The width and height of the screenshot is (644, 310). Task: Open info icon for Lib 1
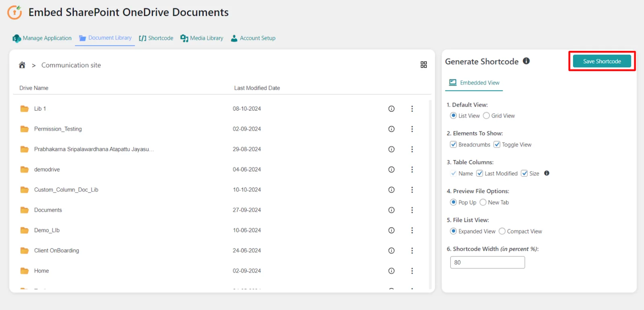coord(391,109)
